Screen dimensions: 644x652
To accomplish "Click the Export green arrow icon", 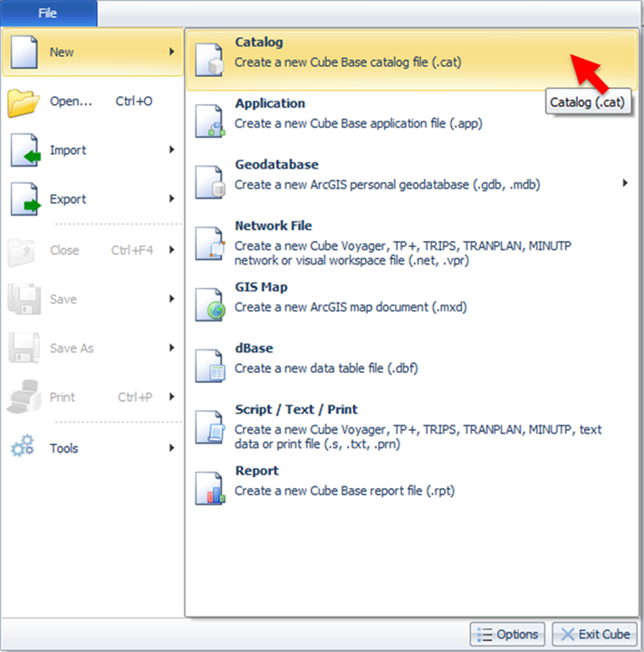I will point(25,199).
